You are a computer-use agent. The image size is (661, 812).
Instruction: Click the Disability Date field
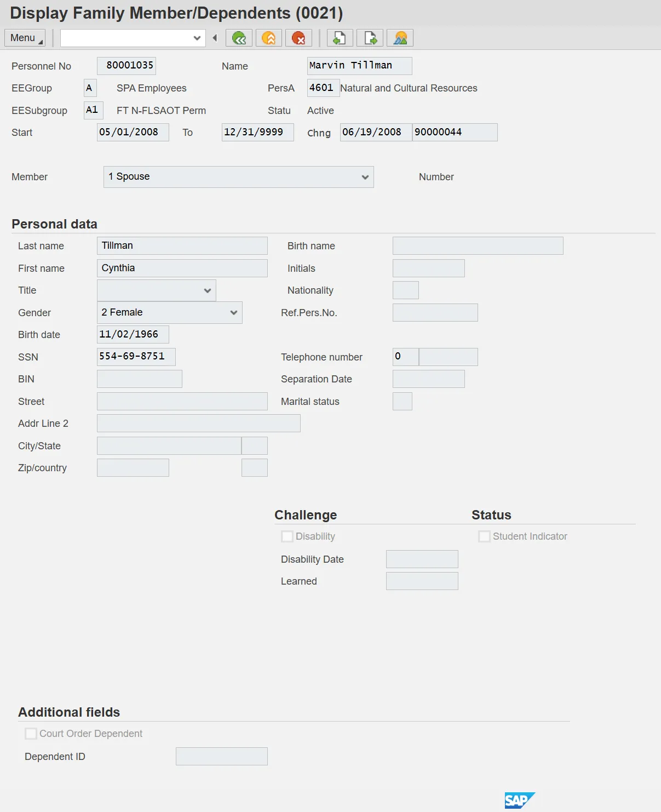[x=422, y=559]
